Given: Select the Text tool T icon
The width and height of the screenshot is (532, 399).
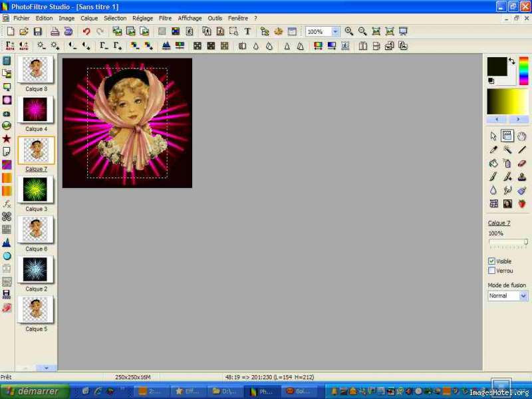Looking at the screenshot, I should (247, 31).
